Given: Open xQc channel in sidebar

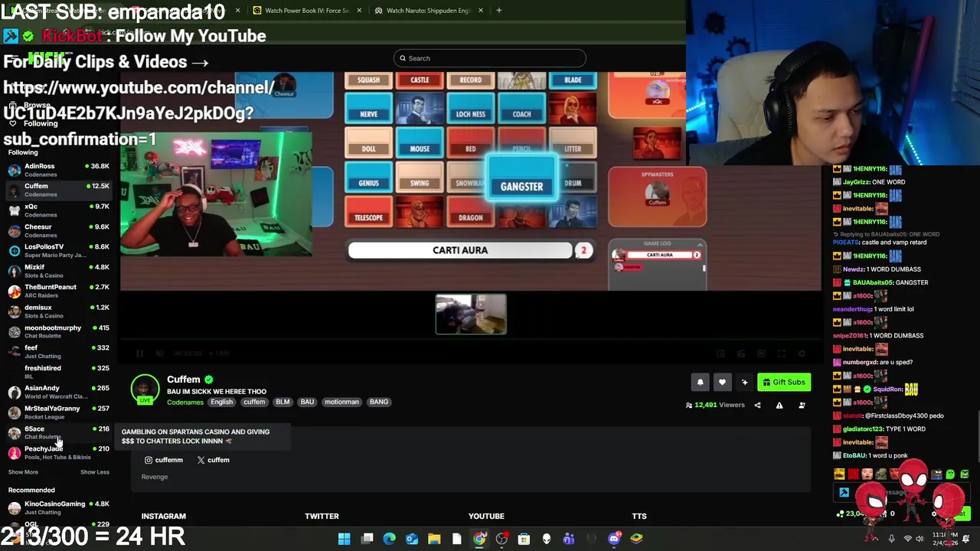Looking at the screenshot, I should pos(58,210).
